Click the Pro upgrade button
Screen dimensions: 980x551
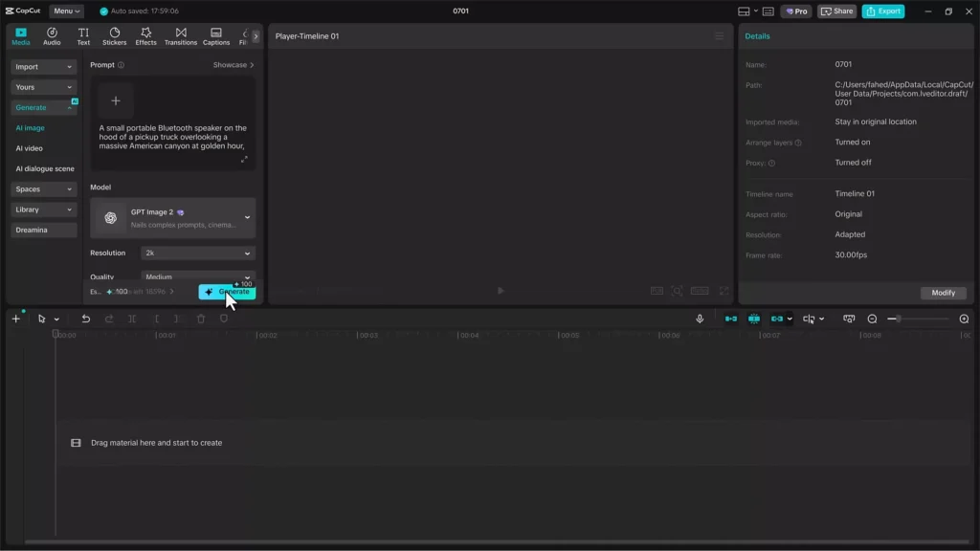pyautogui.click(x=796, y=11)
